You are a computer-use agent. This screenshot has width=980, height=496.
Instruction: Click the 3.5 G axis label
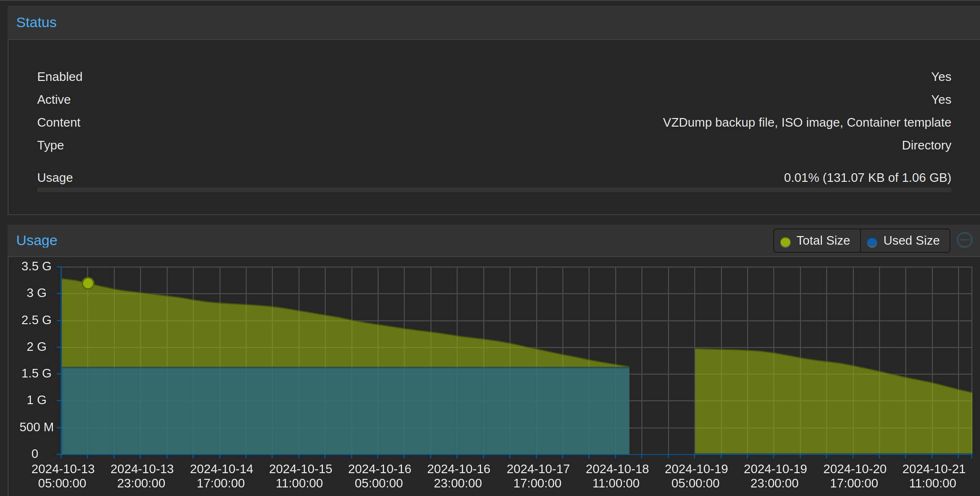36,266
